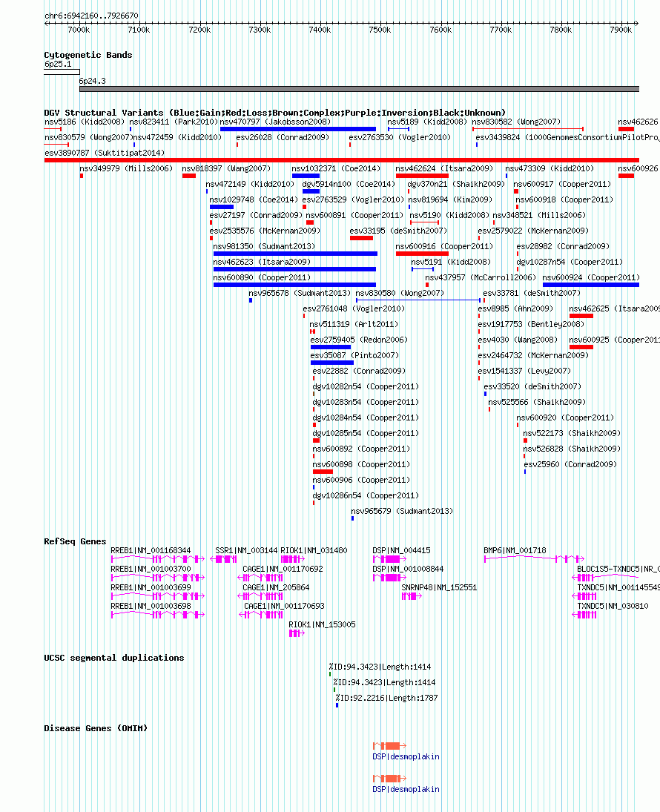Viewport: 660px width, 812px height.
Task: Open variant nsv5191 (Kidd2008)
Action: 451,262
